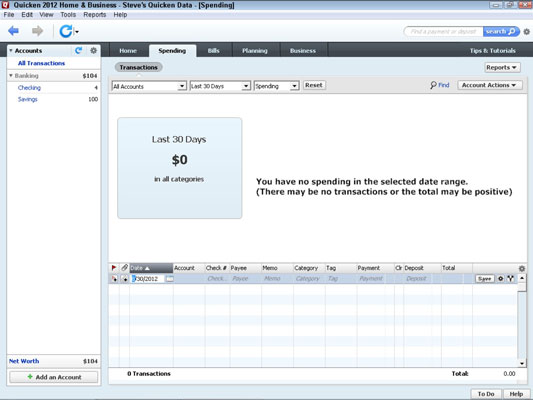This screenshot has width=533, height=400.
Task: Switch to the Spending tab
Action: [172, 51]
